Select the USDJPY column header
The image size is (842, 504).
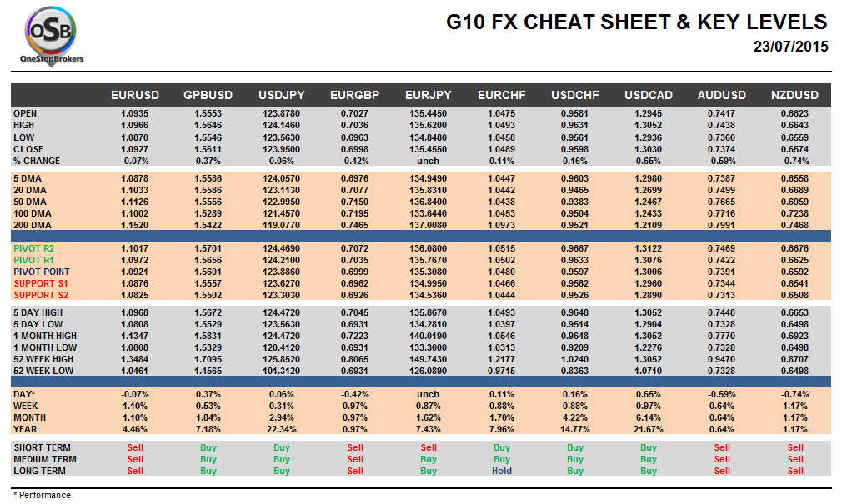[x=282, y=95]
